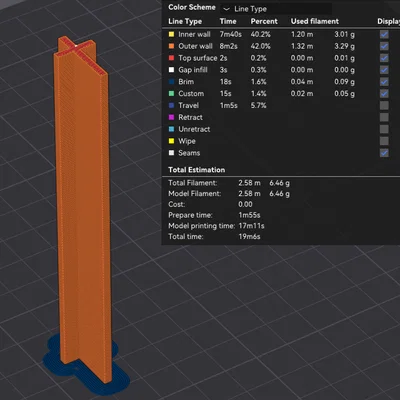
Task: Click the Wipe yellow color swatch
Action: [x=171, y=141]
